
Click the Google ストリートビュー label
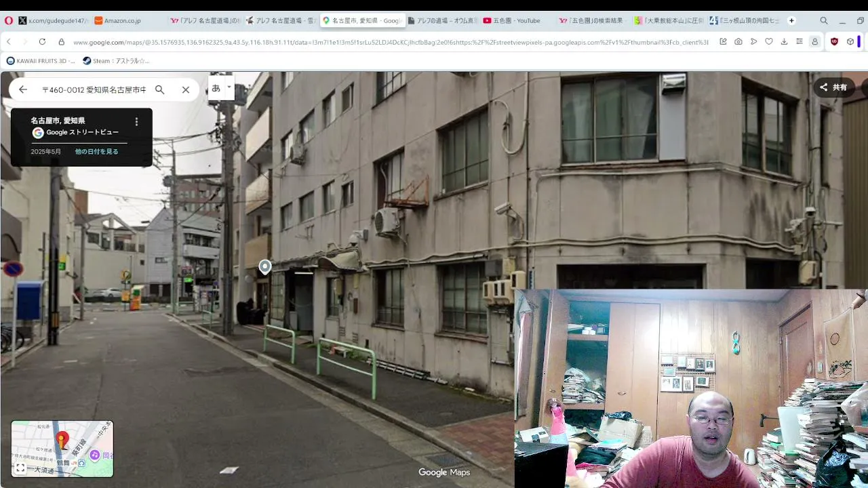tap(83, 133)
